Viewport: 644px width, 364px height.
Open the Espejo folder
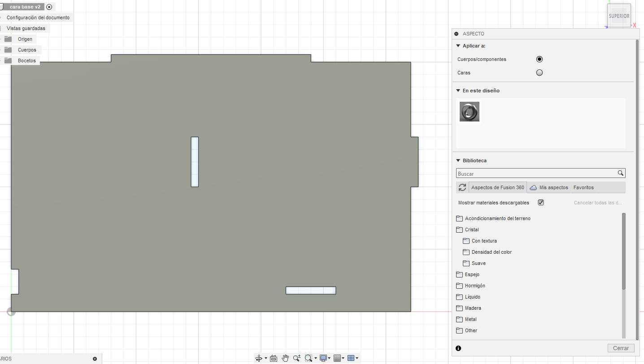coord(468,274)
